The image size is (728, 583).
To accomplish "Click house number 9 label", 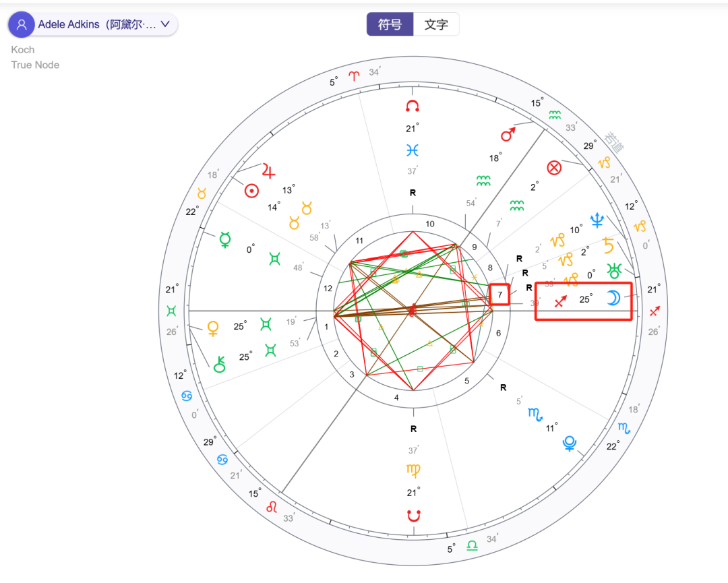I will pos(474,247).
